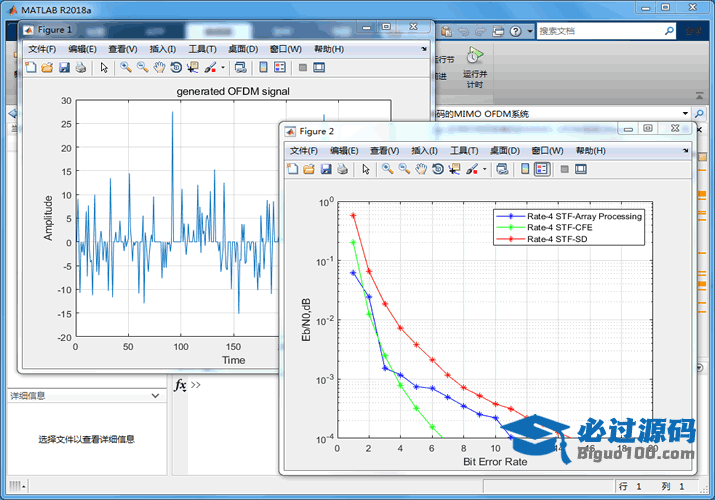715x500 pixels.
Task: Click the generated OFDM signal plot title
Action: (233, 91)
